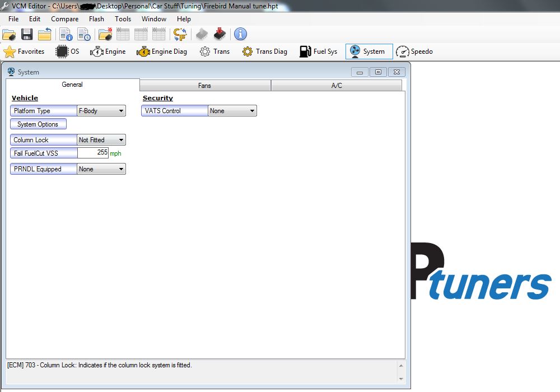The width and height of the screenshot is (560, 392).
Task: Save the tune with floppy disk icon
Action: [x=27, y=35]
